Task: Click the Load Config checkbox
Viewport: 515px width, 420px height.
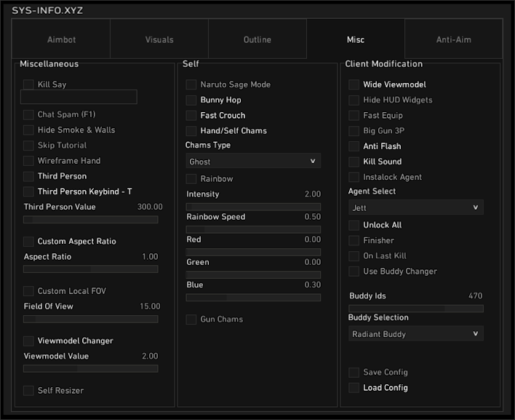Action: (354, 388)
